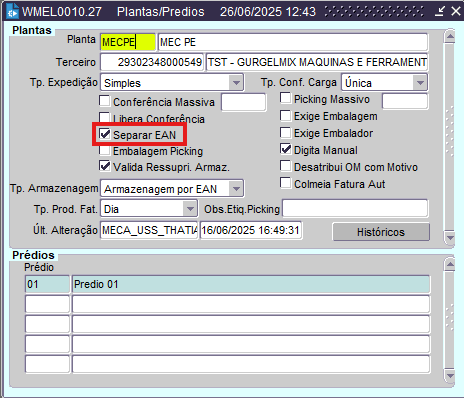Click the second empty Prédio description row
The image size is (464, 398).
click(251, 324)
